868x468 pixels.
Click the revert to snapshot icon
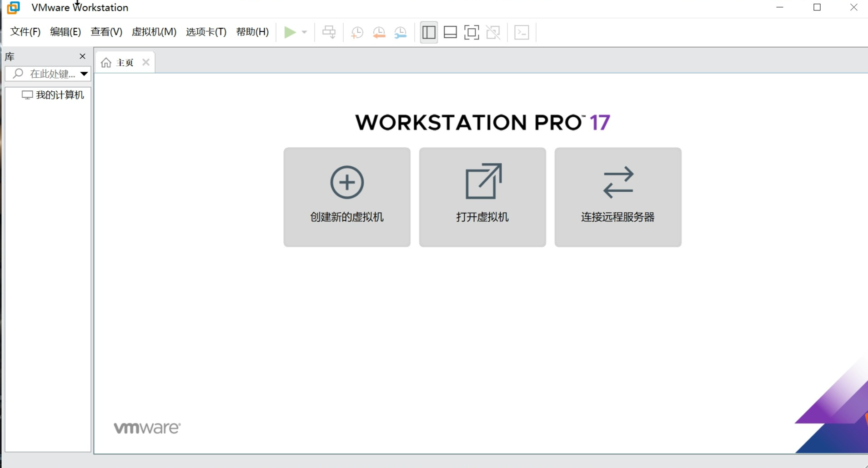tap(379, 32)
